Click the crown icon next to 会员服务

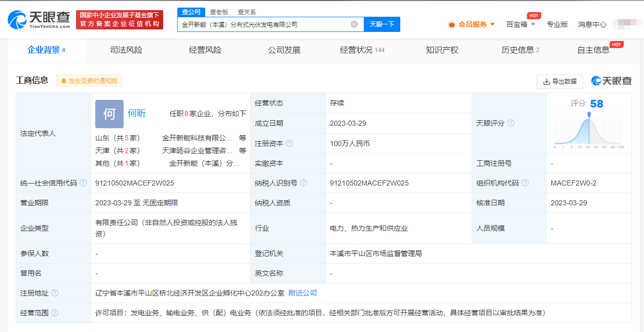click(451, 24)
